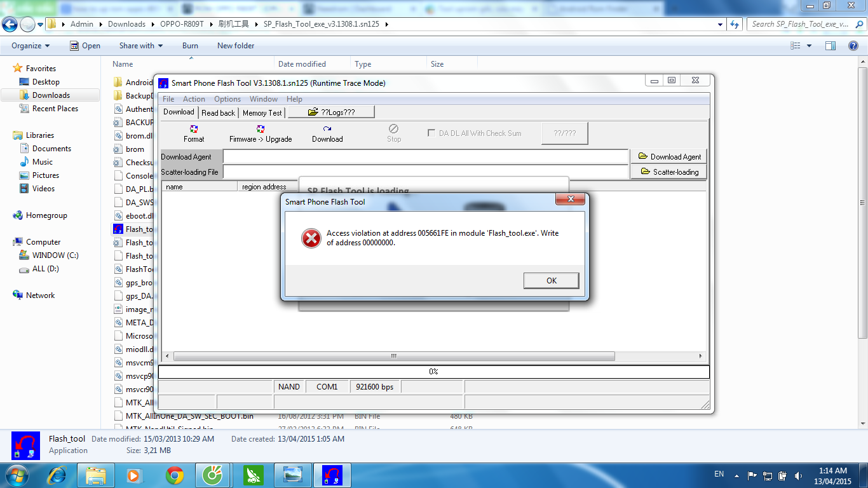Open Google Chrome from the taskbar
868x488 pixels.
(175, 475)
